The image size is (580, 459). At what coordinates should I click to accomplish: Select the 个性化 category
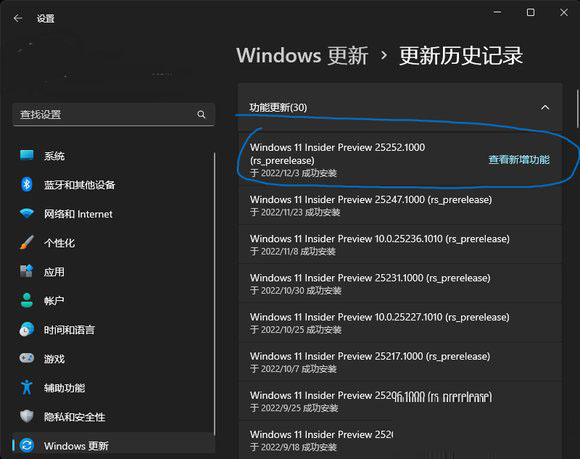[x=113, y=243]
